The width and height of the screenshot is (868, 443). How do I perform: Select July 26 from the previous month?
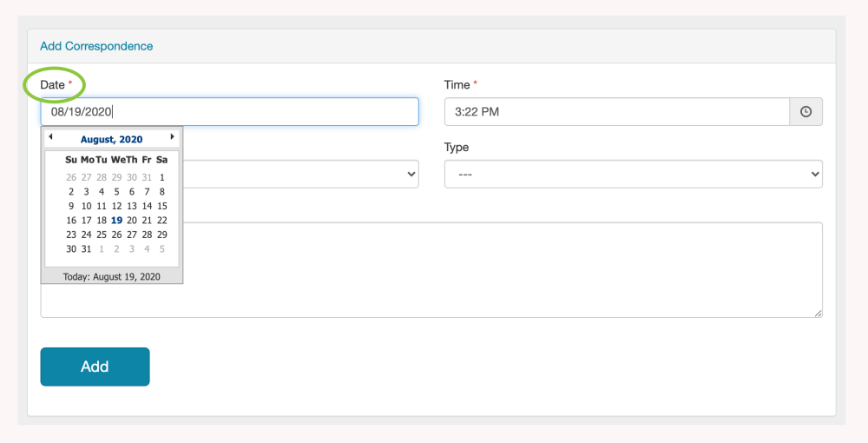pyautogui.click(x=71, y=177)
